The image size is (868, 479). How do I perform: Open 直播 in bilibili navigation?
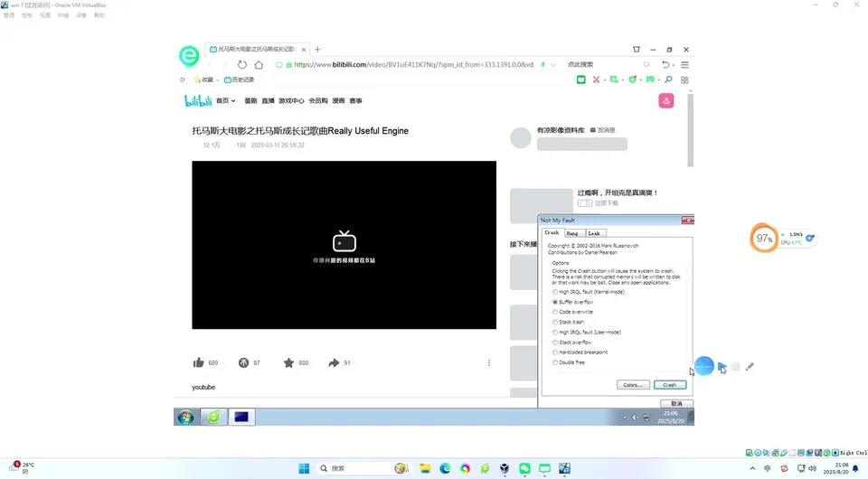[268, 100]
